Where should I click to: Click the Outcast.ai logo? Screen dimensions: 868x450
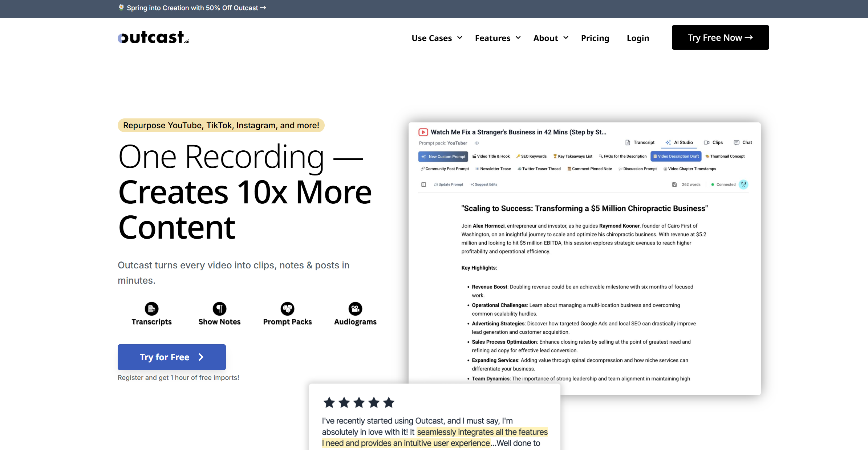coord(154,37)
